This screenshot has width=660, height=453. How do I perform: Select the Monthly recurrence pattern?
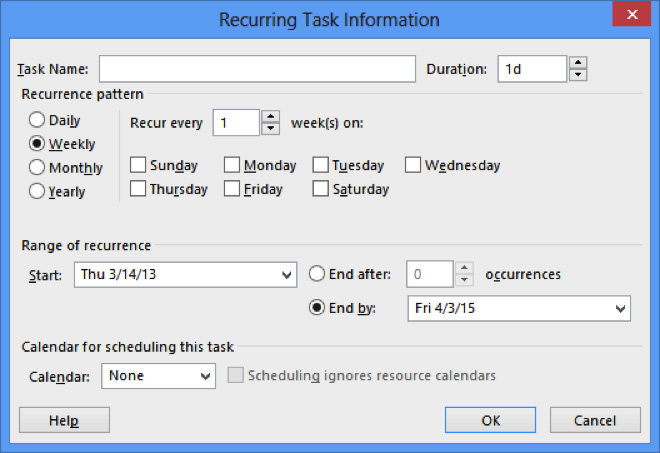37,167
